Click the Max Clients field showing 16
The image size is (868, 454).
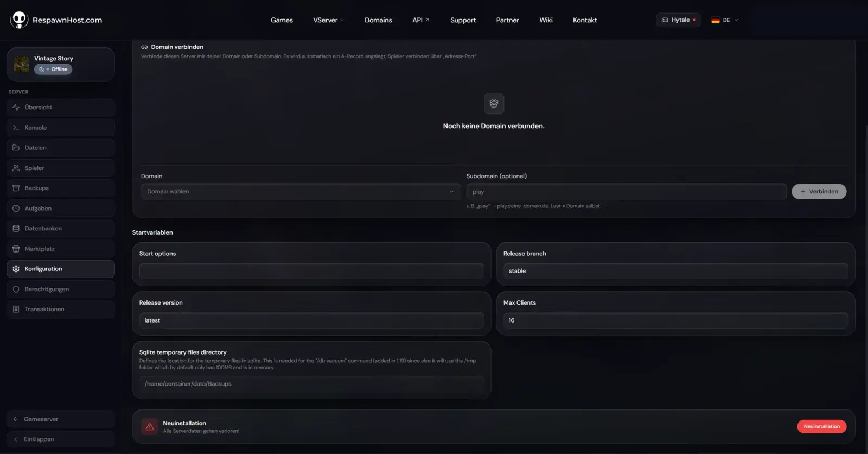(x=675, y=320)
